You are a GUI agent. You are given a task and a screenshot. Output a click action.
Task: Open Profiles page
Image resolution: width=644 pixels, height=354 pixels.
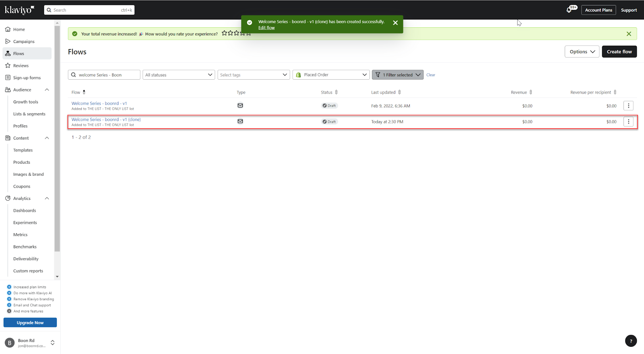click(21, 126)
